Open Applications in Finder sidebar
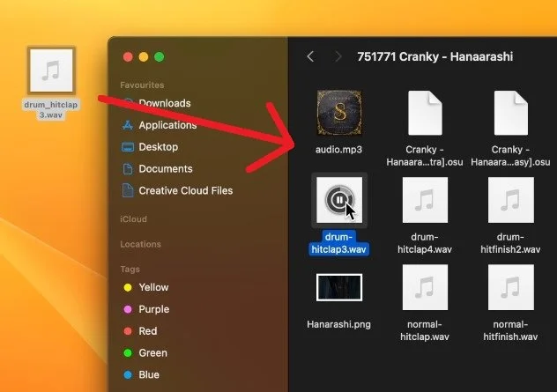Screen dimensions: 557x392 tap(167, 125)
